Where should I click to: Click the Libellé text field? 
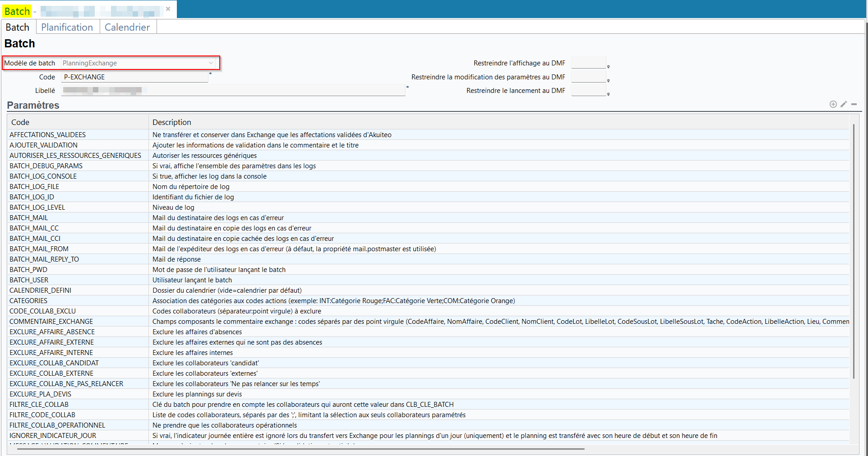[233, 91]
